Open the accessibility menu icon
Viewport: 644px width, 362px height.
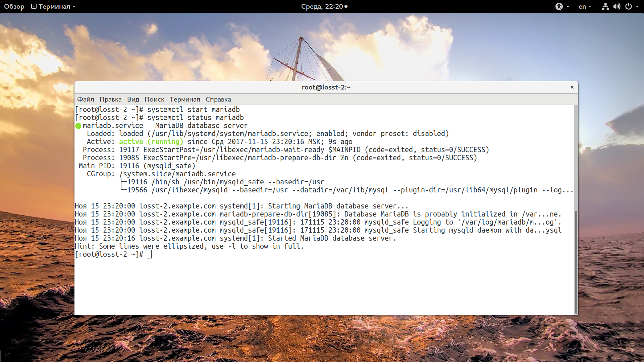pyautogui.click(x=562, y=6)
